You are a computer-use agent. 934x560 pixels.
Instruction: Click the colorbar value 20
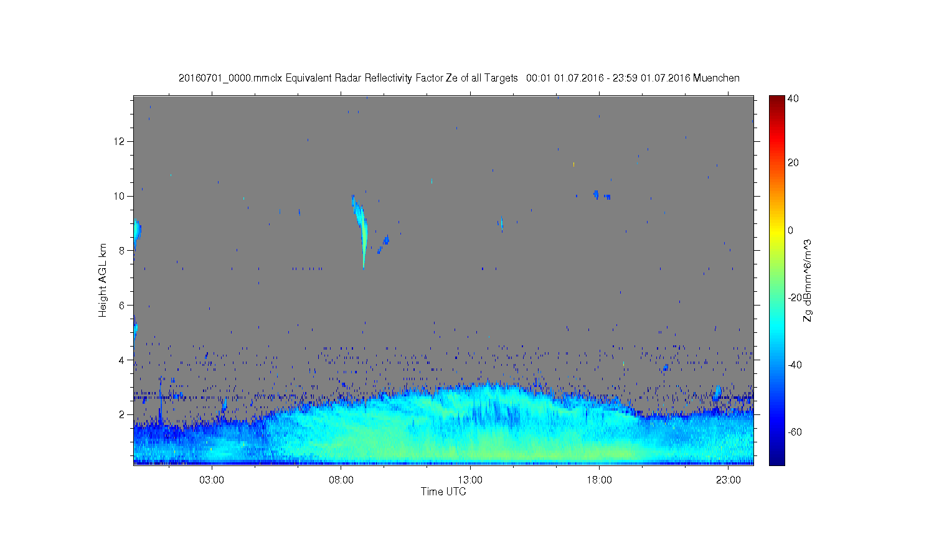[793, 163]
